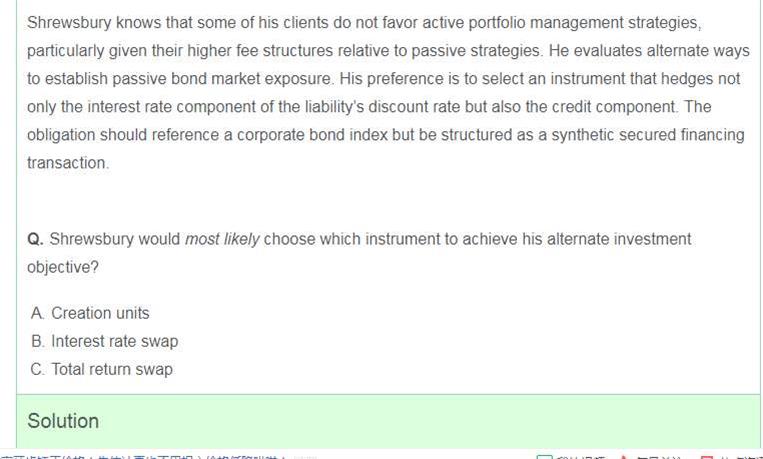Click the italic phrase "most likely"
This screenshot has height=459, width=763.
(x=222, y=239)
